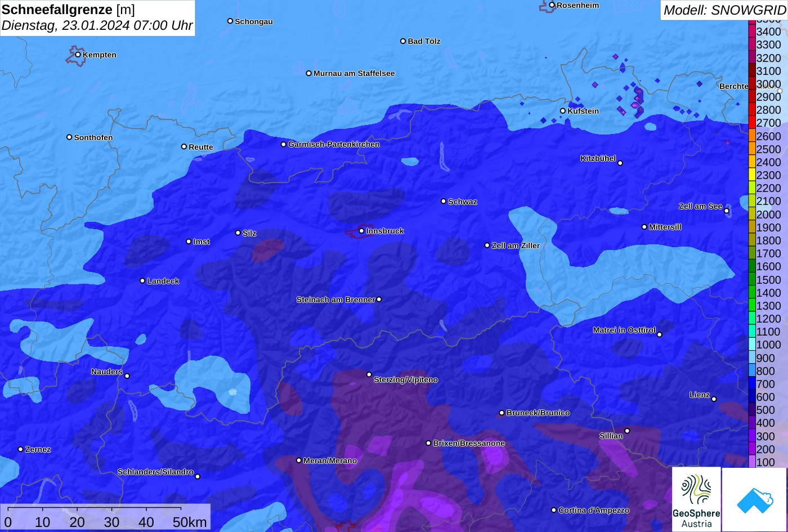Click the 'Cortina d'Ampezzo' label
This screenshot has width=788, height=532.
pyautogui.click(x=594, y=510)
